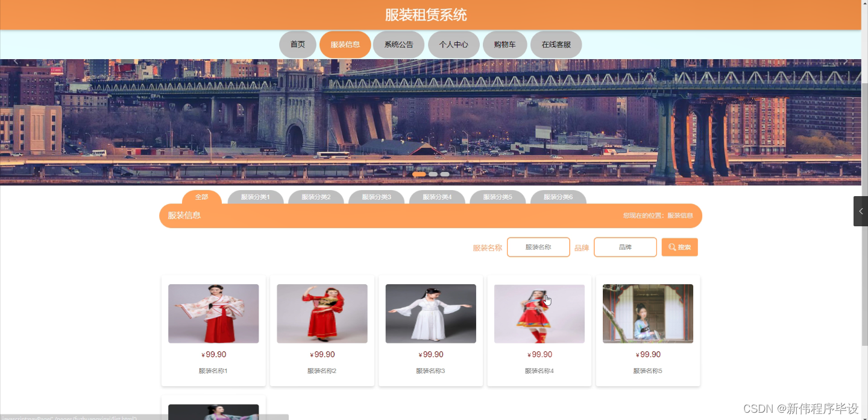Click the 服装名称3 product title

tap(430, 371)
